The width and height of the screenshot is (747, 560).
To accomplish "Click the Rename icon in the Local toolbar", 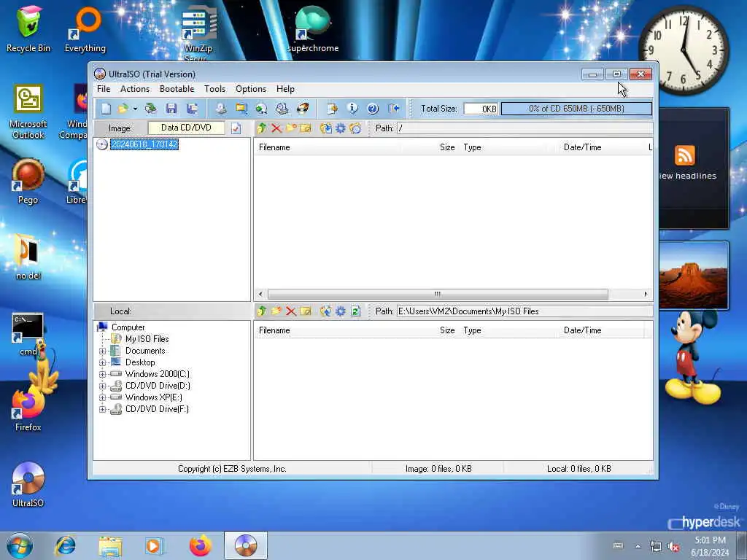I will (x=306, y=311).
